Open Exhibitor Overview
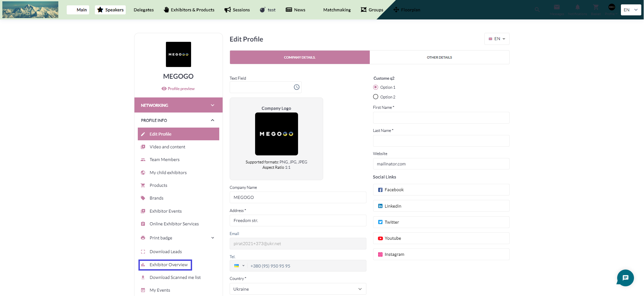This screenshot has height=296, width=644. coord(169,265)
